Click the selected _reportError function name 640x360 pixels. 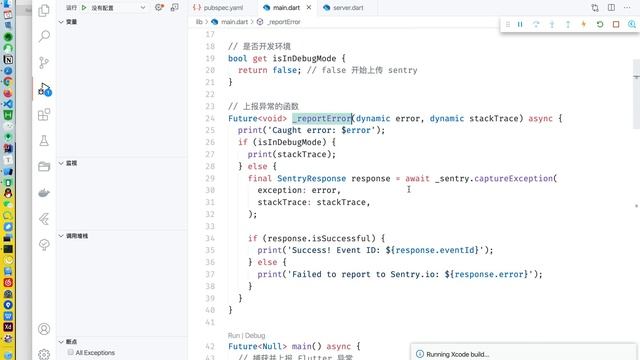tap(322, 118)
